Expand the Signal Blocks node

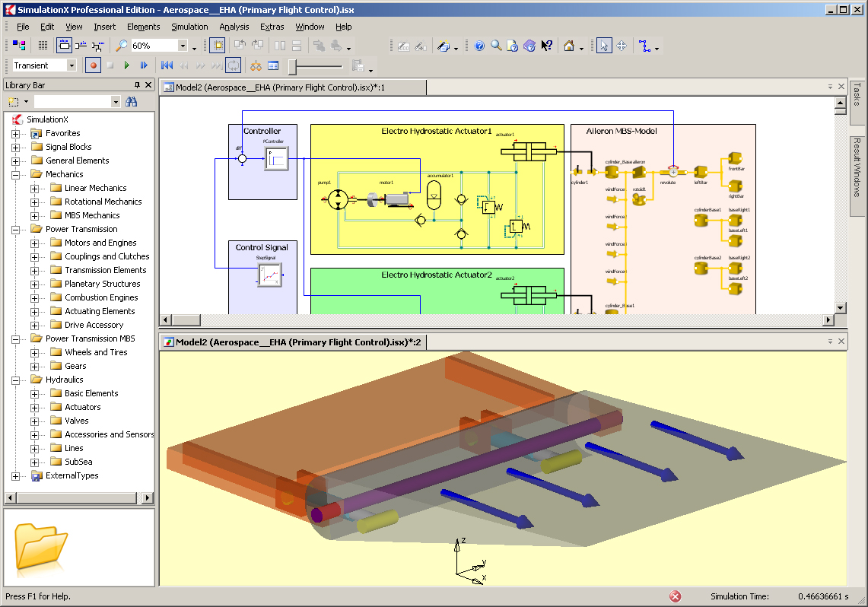(15, 148)
